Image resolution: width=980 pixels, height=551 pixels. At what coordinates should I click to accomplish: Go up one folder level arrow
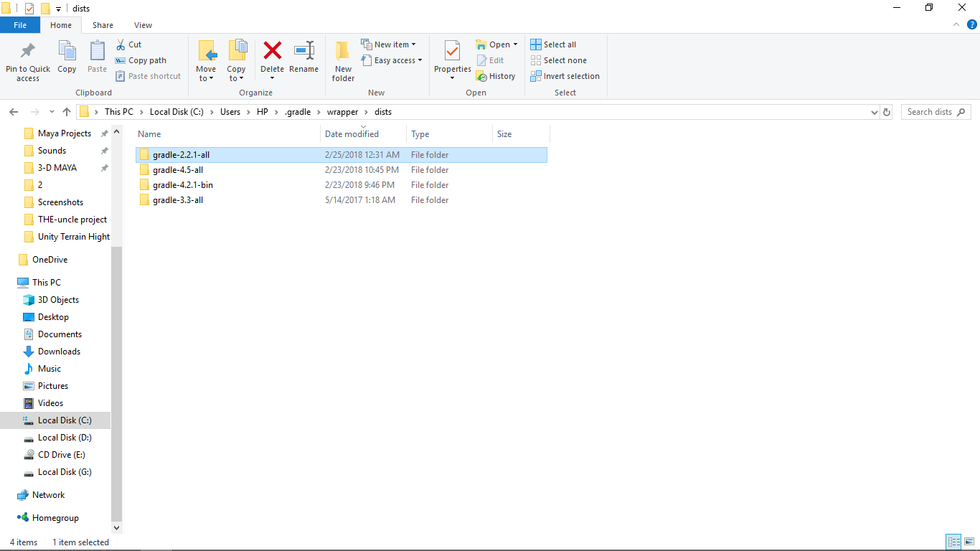[67, 112]
